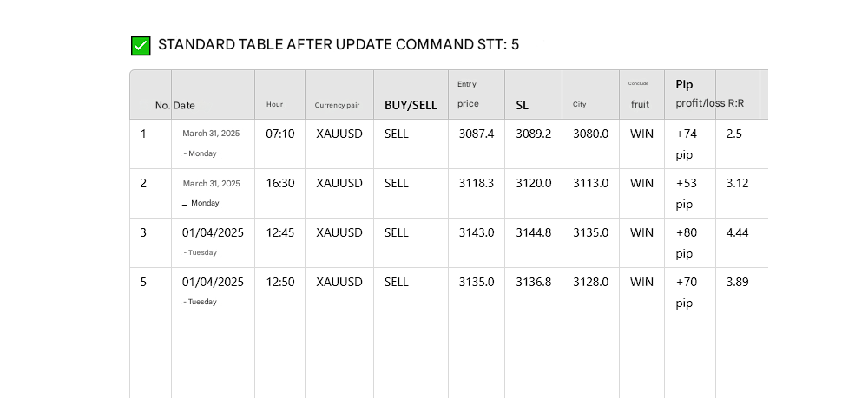Click the 3128.0 take-profit cell

pyautogui.click(x=590, y=282)
